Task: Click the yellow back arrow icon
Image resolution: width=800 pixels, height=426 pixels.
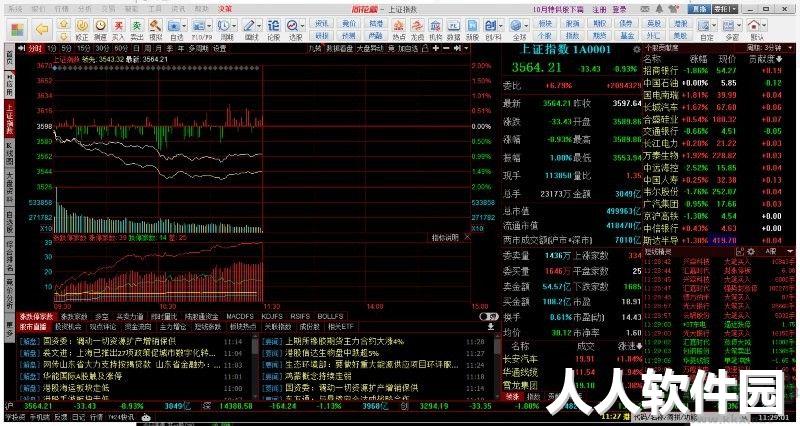Action: tap(42, 30)
